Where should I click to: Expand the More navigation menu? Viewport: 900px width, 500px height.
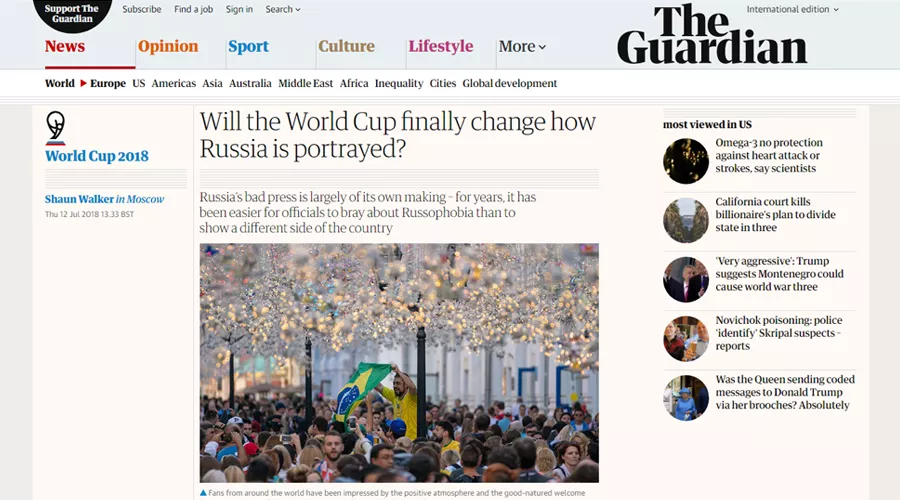point(522,46)
